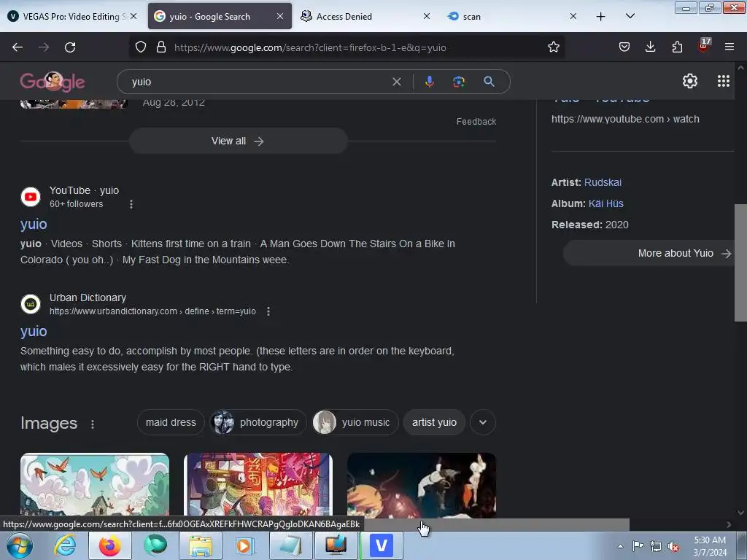
Task: Open second colorful street image
Action: (x=258, y=485)
